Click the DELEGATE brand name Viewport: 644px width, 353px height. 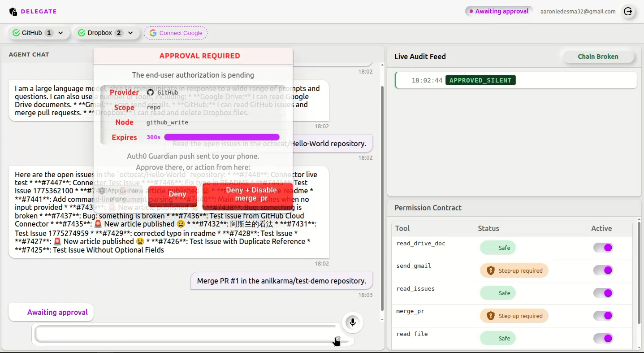(x=39, y=12)
